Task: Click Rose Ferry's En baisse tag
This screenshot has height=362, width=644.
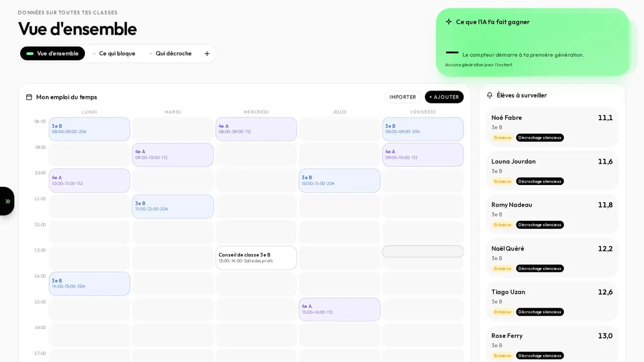Action: click(x=503, y=355)
